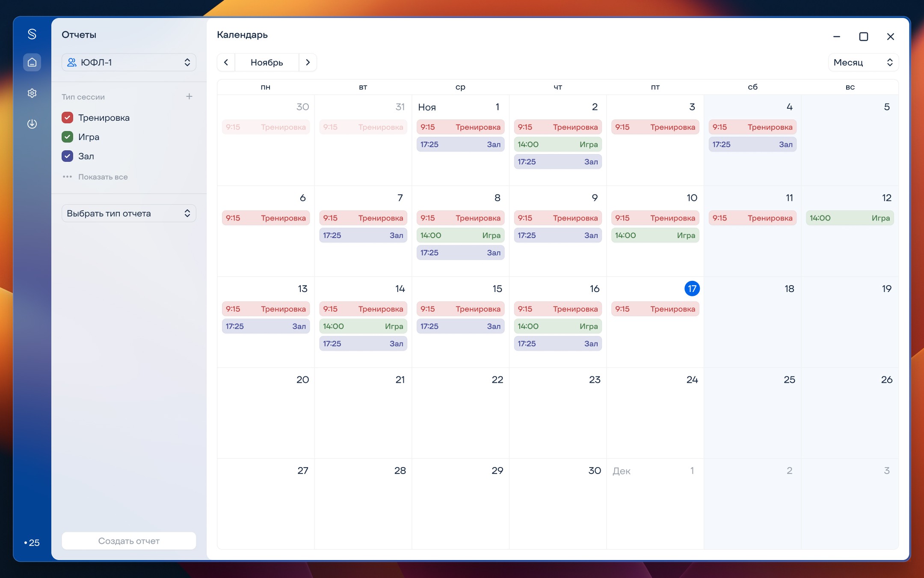924x578 pixels.
Task: Open 9:15 Тренировка event on October 30
Action: 266,127
